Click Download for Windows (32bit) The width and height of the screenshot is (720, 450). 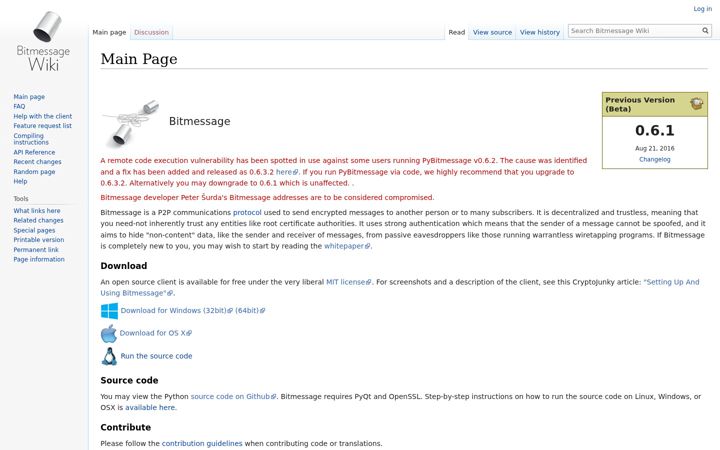click(x=177, y=311)
